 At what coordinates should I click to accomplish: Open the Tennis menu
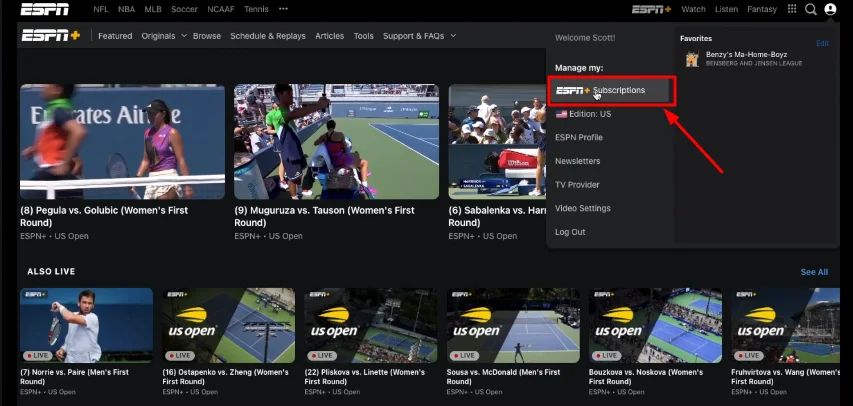[x=256, y=9]
